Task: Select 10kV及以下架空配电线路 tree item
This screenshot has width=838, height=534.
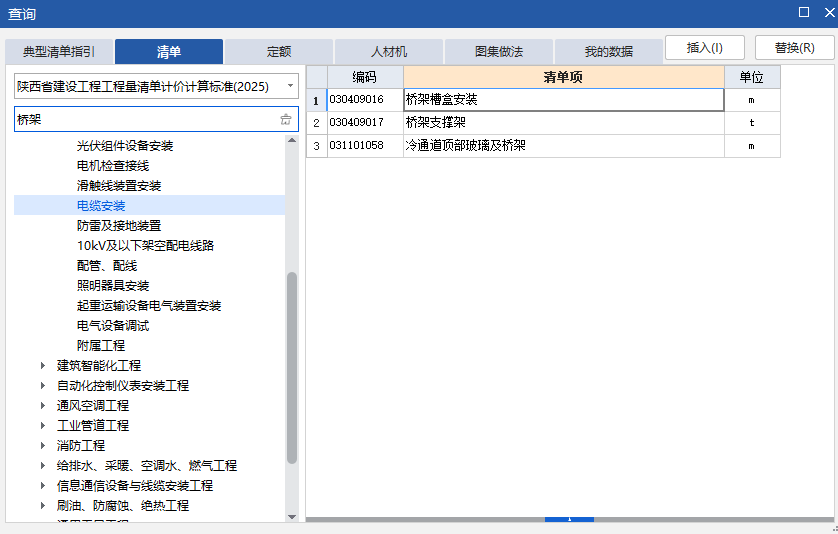Action: 145,245
